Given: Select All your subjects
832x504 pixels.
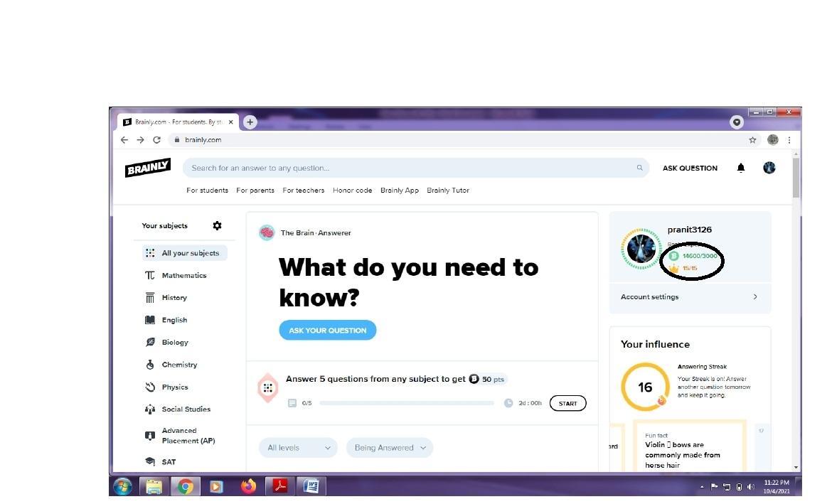Looking at the screenshot, I should tap(184, 253).
